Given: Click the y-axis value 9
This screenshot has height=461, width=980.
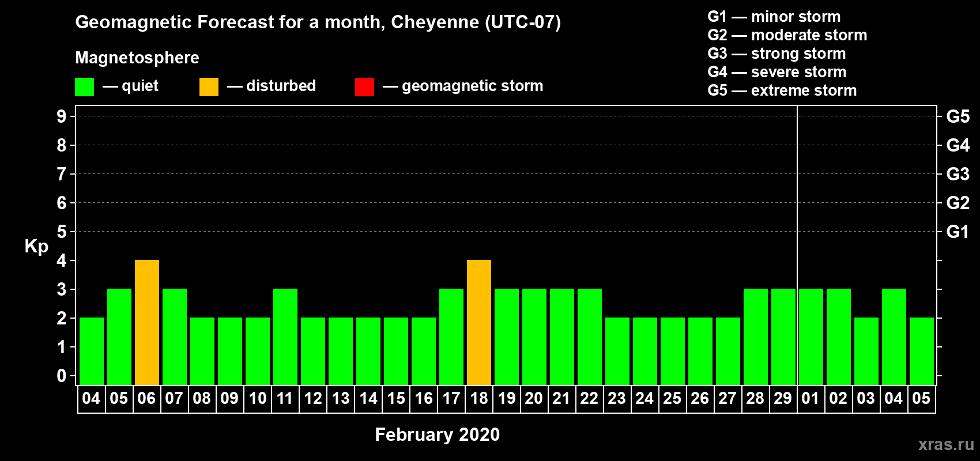Looking at the screenshot, I should coord(62,116).
